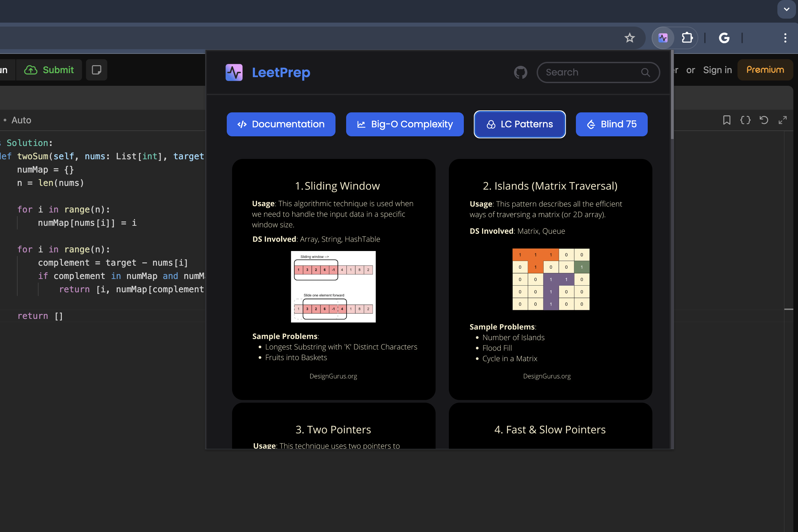This screenshot has width=798, height=532.
Task: Click the editor bookmark icon
Action: [727, 120]
